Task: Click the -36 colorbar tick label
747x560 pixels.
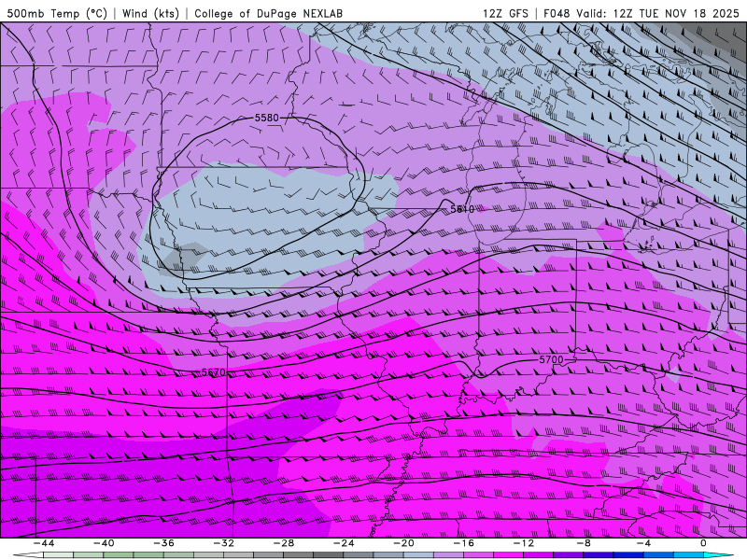Action: click(x=164, y=543)
